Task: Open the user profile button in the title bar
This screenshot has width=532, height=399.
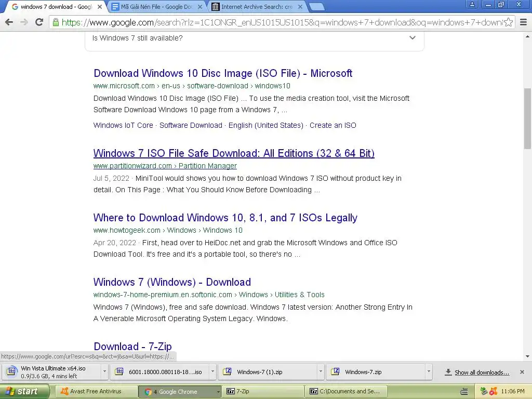Action: pos(472,4)
